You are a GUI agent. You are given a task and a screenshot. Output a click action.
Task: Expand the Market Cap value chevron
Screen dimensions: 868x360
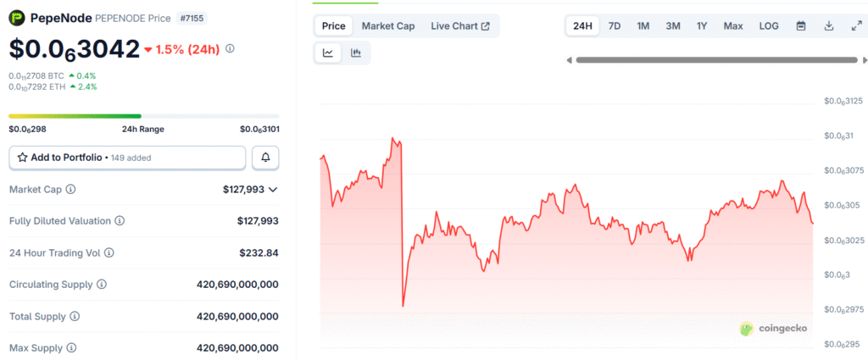pos(272,189)
